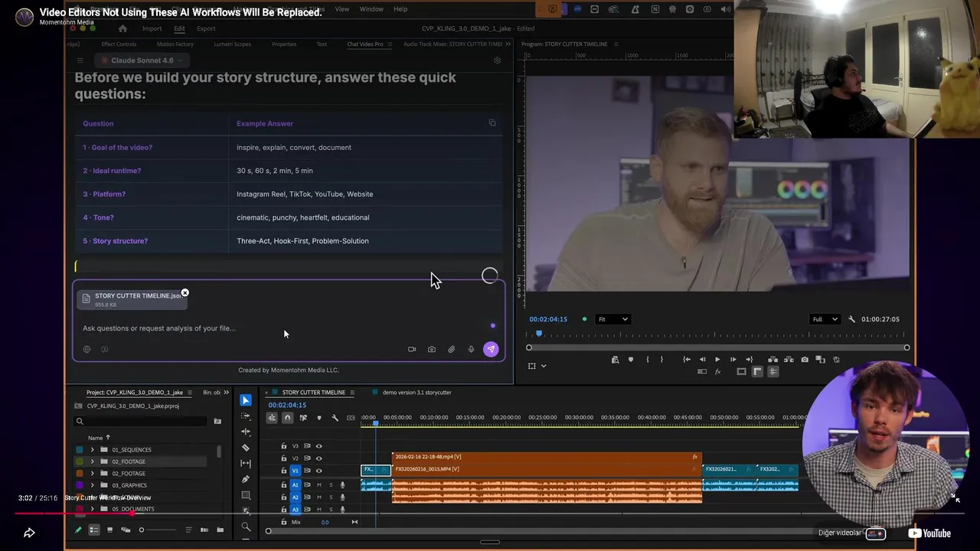Open Chat Video Pro settings gear
Viewport: 980px width, 551px height.
tap(498, 60)
